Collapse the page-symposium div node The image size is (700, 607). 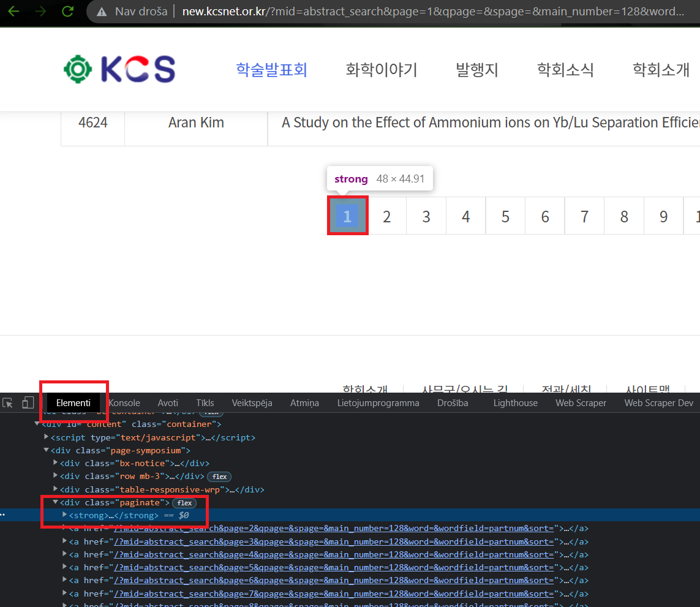46,450
